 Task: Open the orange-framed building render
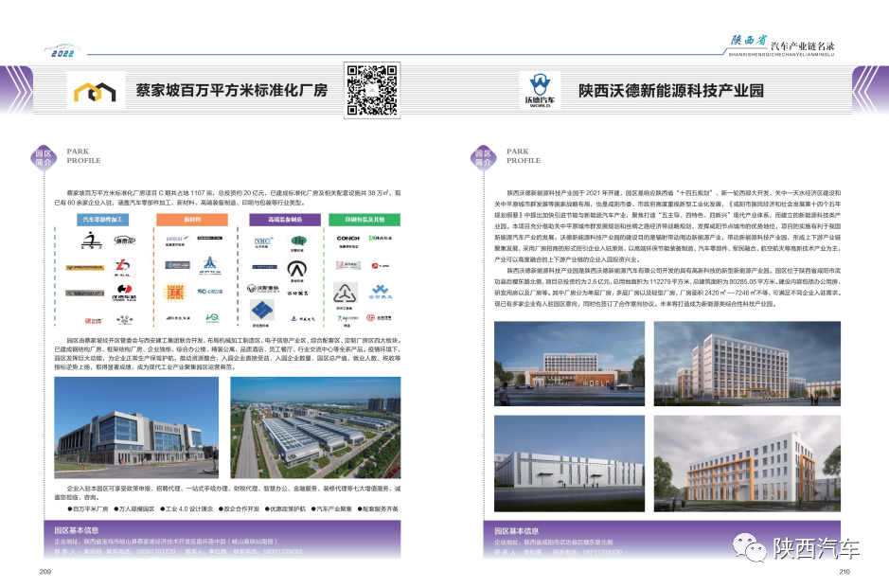click(x=747, y=463)
